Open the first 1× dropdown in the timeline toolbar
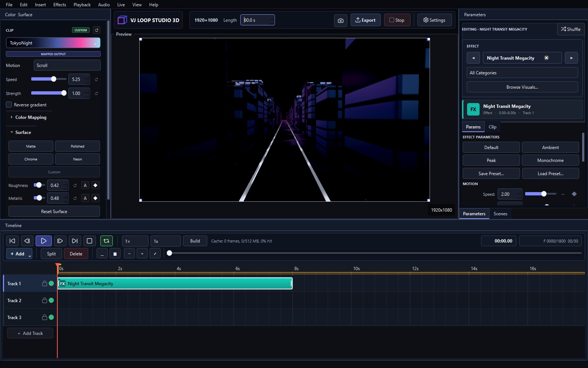 [x=135, y=241]
